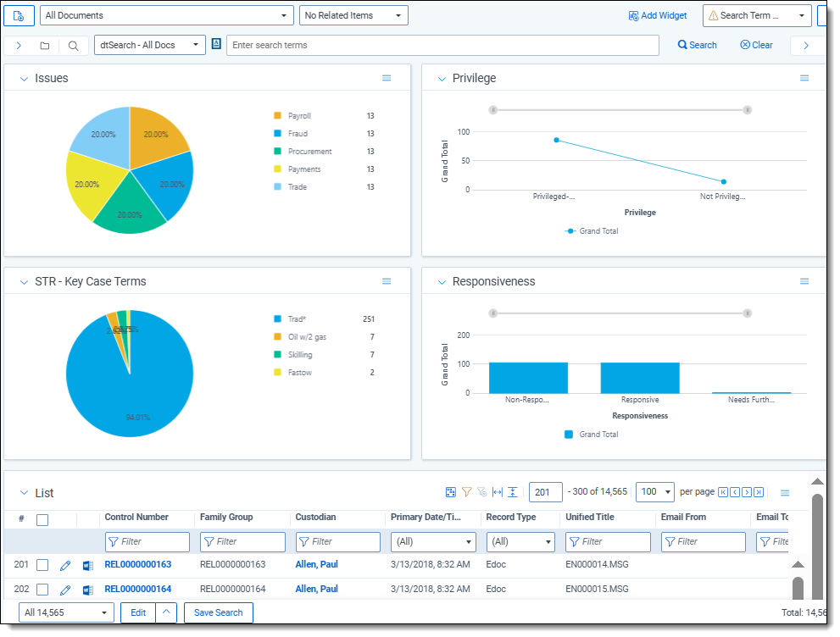Collapse the Privilege widget chevron
This screenshot has height=637, width=840.
(x=442, y=79)
